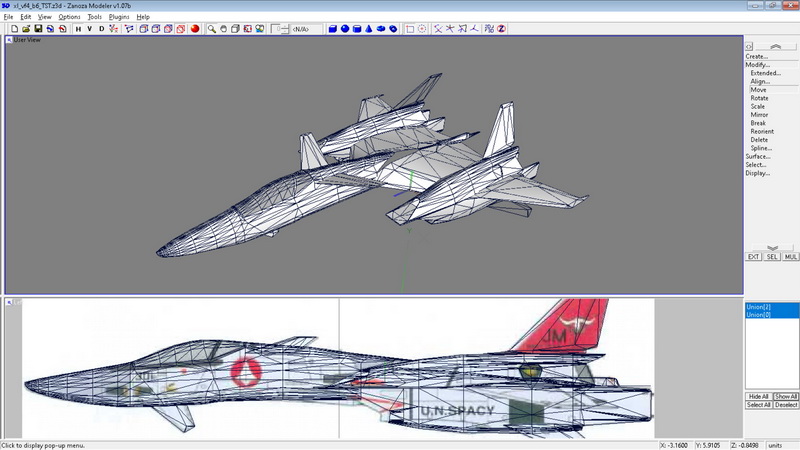This screenshot has height=450, width=800.
Task: Collapse the Modify... command group
Action: 758,65
